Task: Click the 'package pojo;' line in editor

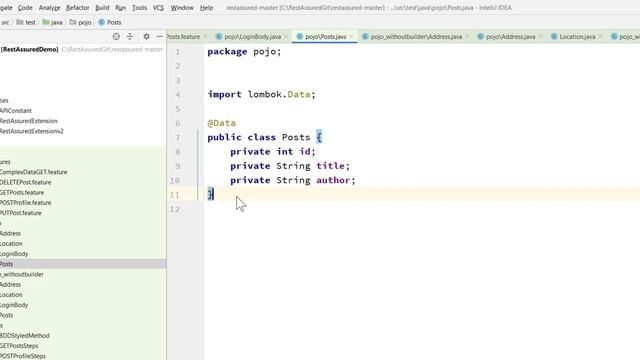Action: 244,51
